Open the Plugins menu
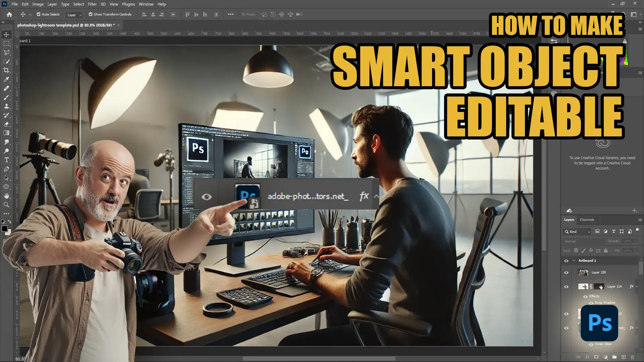This screenshot has width=644, height=362. (x=128, y=4)
